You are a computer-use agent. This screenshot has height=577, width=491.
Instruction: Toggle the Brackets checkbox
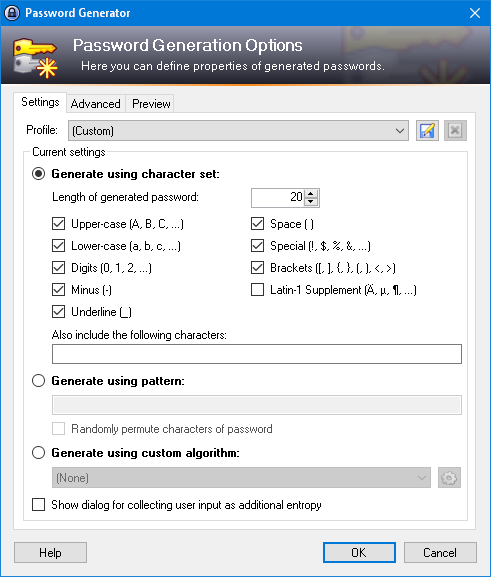pos(257,268)
